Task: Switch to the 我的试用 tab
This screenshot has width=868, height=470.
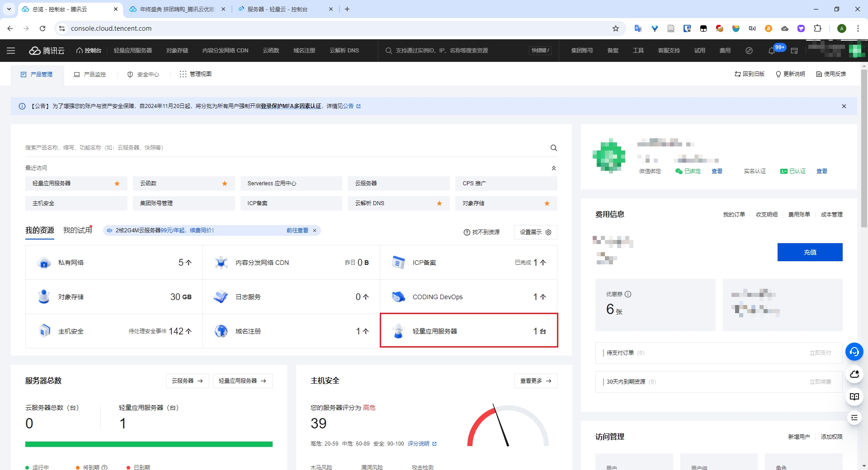Action: pyautogui.click(x=78, y=230)
